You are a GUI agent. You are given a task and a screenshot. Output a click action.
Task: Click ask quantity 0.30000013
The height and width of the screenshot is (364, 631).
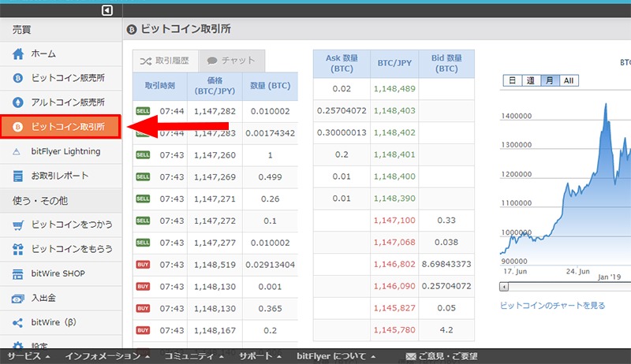[x=342, y=132]
